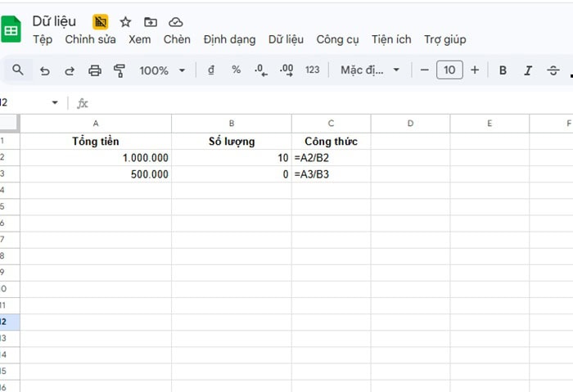This screenshot has height=392, width=573.
Task: Check cloud save status icon
Action: 175,22
